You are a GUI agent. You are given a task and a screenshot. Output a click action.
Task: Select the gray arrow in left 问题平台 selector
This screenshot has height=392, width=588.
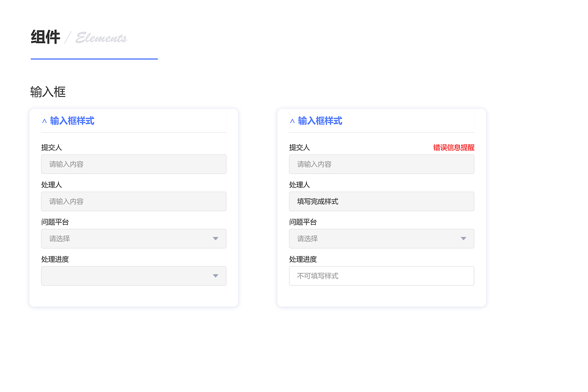[215, 239]
